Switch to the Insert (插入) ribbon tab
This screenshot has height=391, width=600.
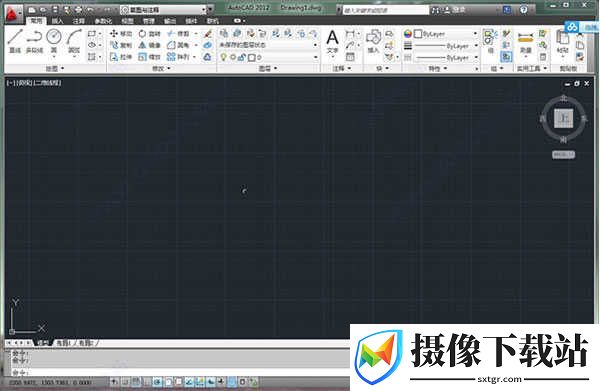[x=58, y=21]
